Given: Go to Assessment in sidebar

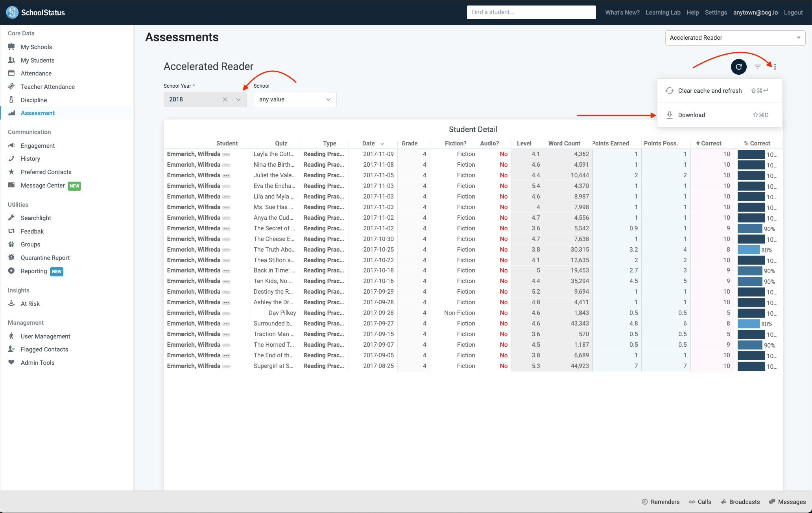Looking at the screenshot, I should coord(37,113).
